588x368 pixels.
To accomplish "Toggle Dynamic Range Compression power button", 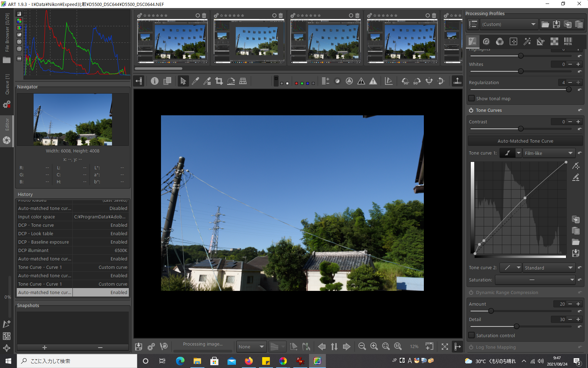I will click(471, 292).
